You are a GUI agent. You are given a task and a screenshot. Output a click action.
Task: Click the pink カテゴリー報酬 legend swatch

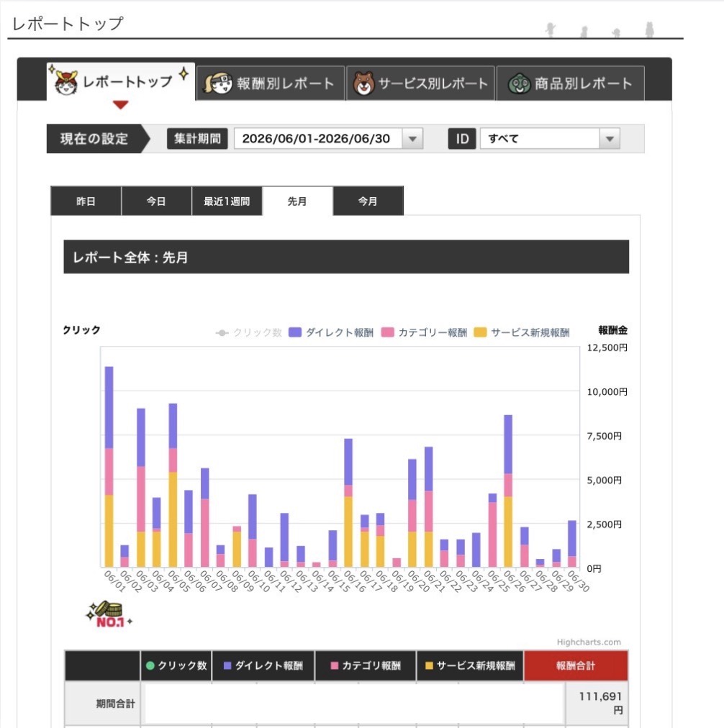point(387,332)
